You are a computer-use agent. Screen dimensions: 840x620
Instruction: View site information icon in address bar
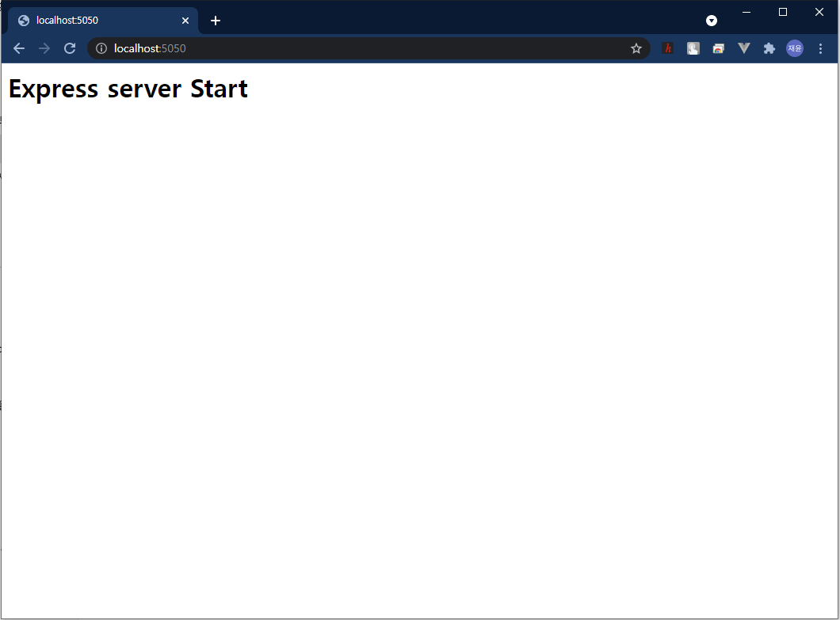pos(101,49)
